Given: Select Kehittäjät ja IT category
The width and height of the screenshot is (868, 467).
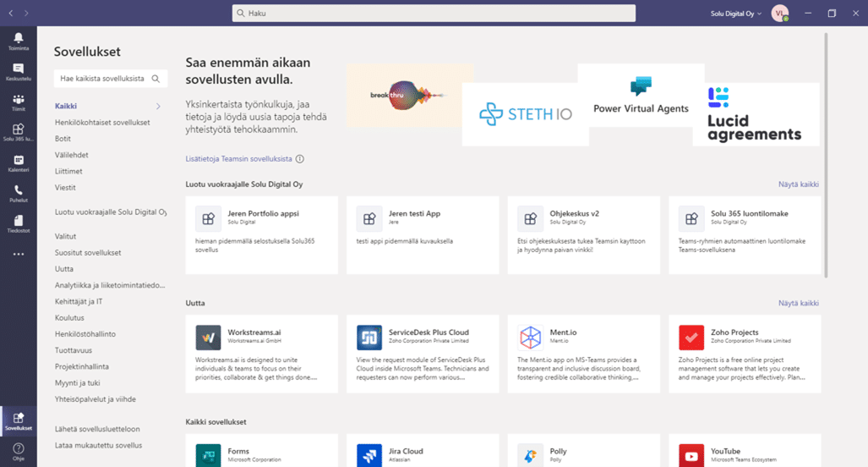Looking at the screenshot, I should coord(79,301).
